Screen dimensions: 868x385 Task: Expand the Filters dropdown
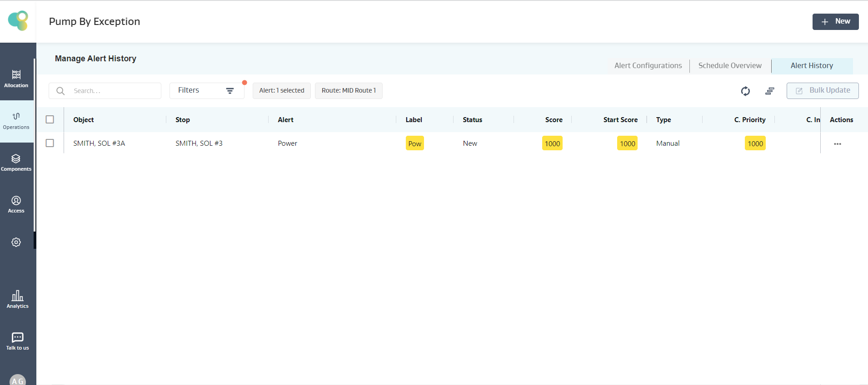(206, 90)
